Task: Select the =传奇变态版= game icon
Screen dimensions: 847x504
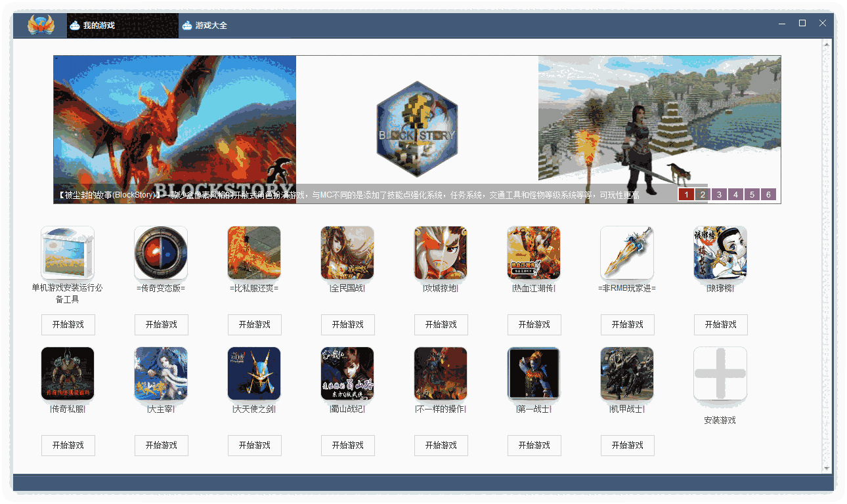Action: pos(161,253)
